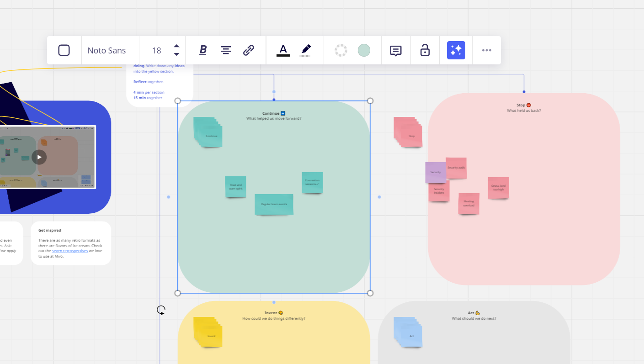
Task: Open the border style dotted circle
Action: click(x=341, y=50)
